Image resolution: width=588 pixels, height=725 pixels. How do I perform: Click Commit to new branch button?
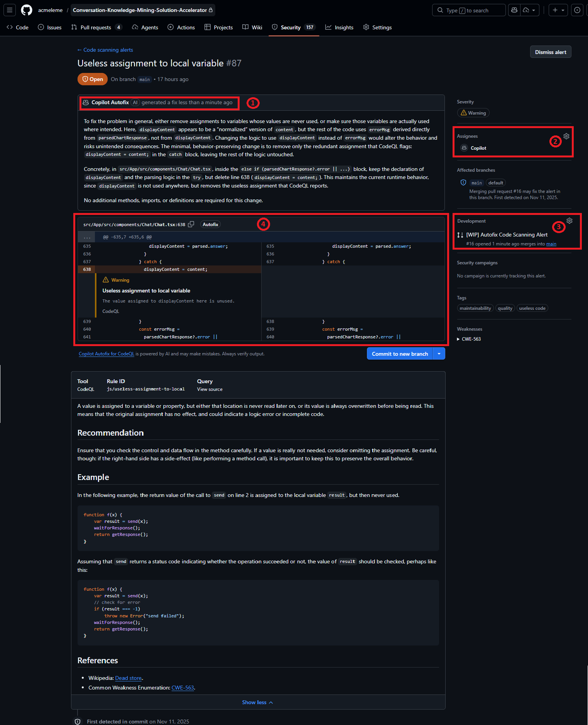point(400,354)
